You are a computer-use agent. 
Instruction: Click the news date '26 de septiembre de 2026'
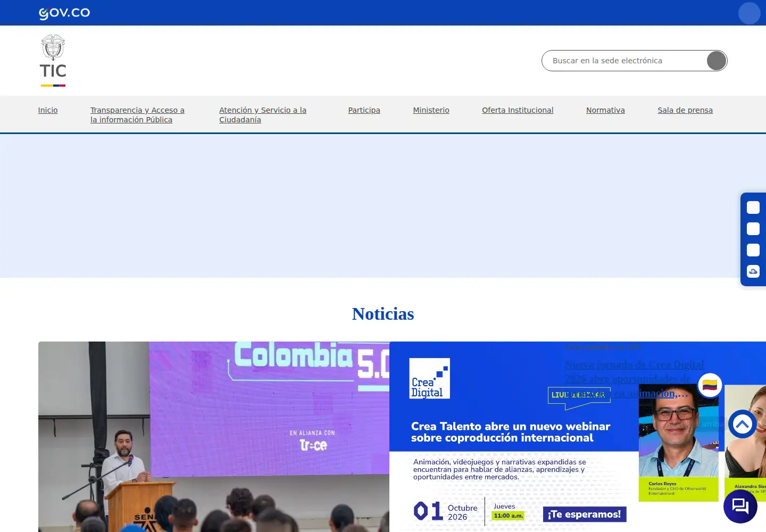[x=603, y=347]
